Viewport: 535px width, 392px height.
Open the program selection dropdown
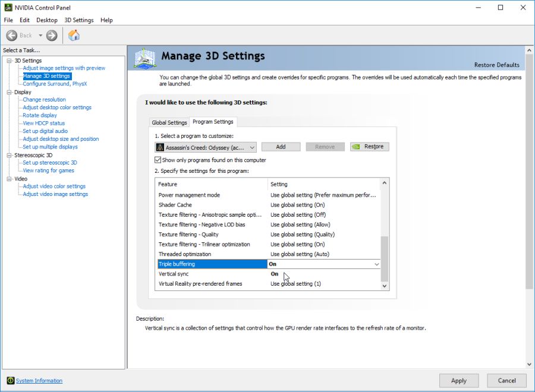(206, 147)
